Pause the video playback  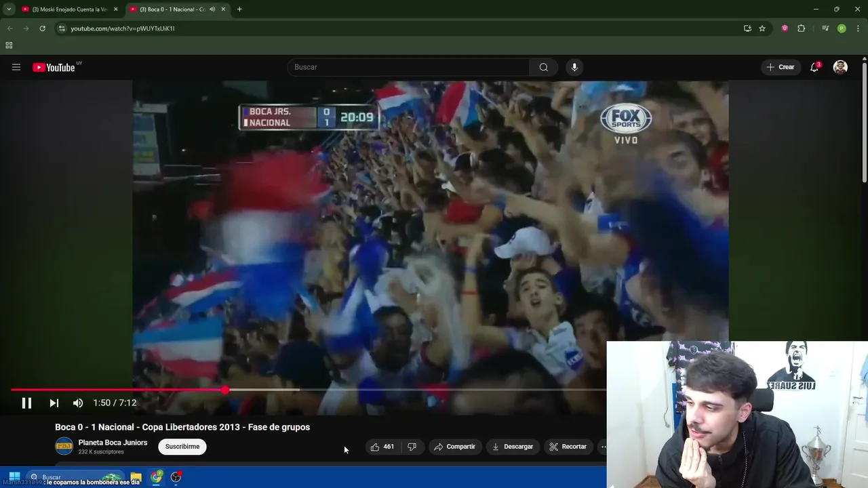pyautogui.click(x=26, y=403)
